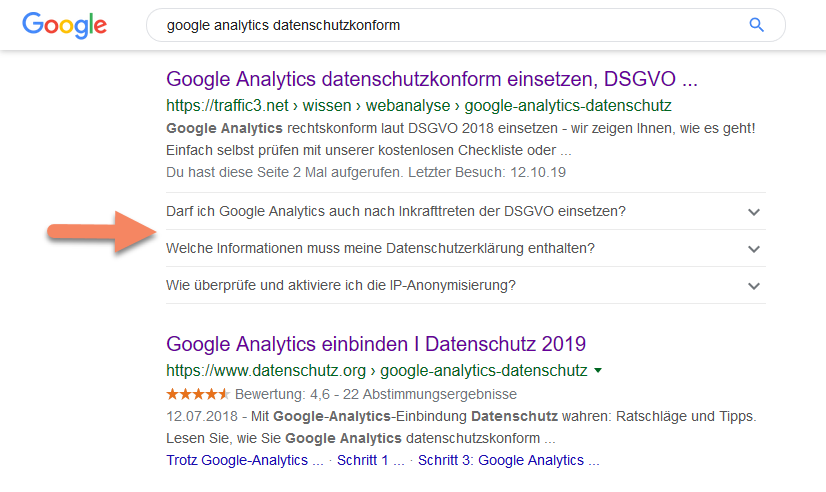The image size is (826, 492).
Task: Expand chevron for 'Darf ich Google Analytics' question
Action: click(754, 212)
